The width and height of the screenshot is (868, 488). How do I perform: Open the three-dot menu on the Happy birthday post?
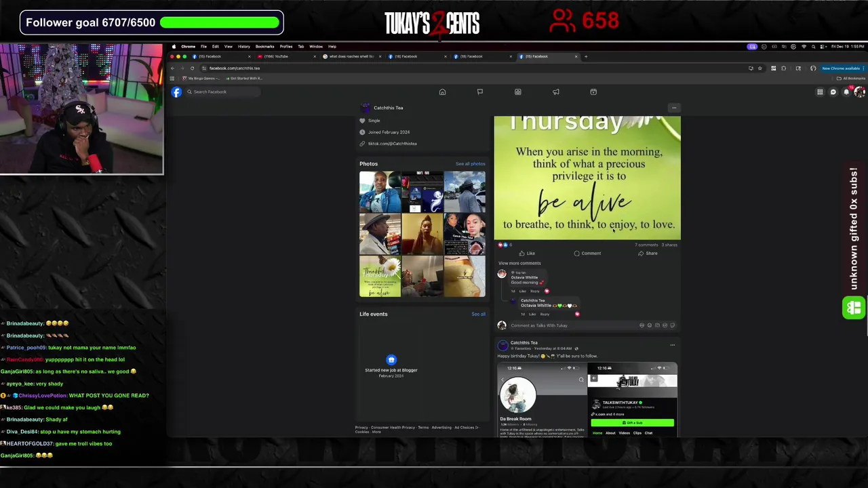click(672, 345)
